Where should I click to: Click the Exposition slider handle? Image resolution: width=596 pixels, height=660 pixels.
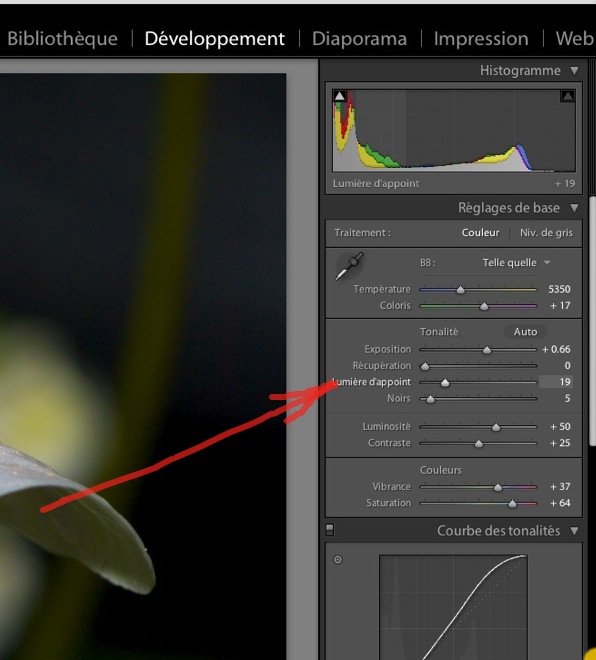[x=487, y=350]
